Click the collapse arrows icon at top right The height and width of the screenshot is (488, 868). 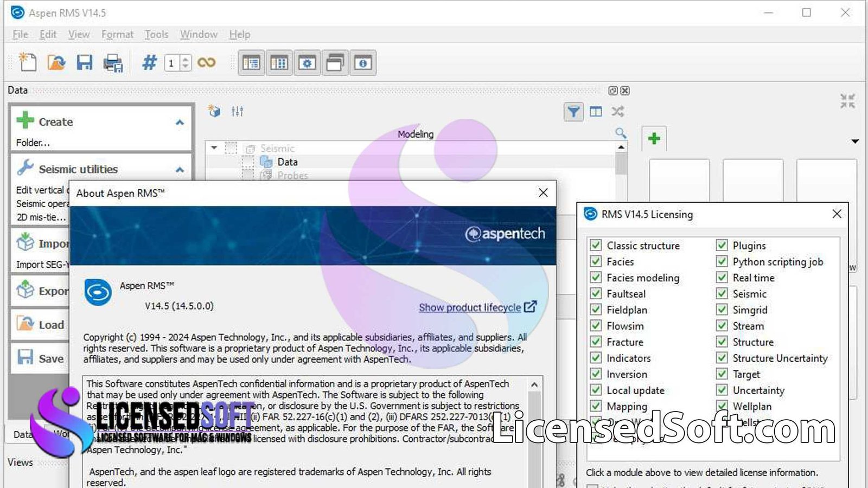[847, 101]
